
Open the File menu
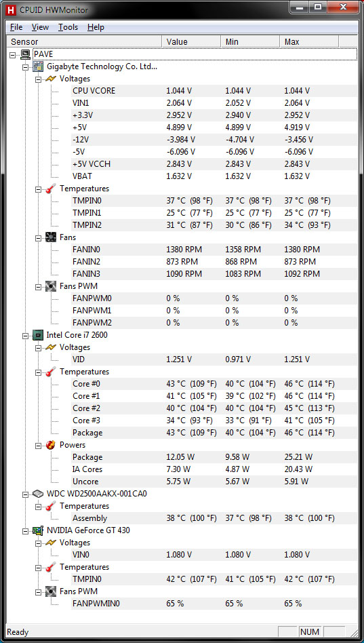click(x=16, y=27)
